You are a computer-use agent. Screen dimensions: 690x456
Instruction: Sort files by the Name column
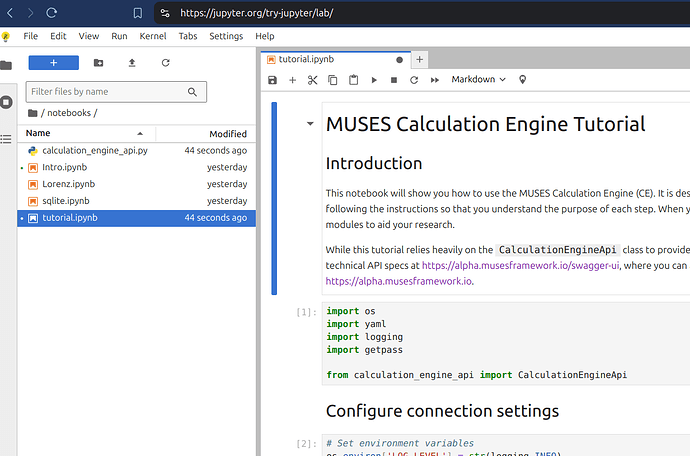pos(84,133)
